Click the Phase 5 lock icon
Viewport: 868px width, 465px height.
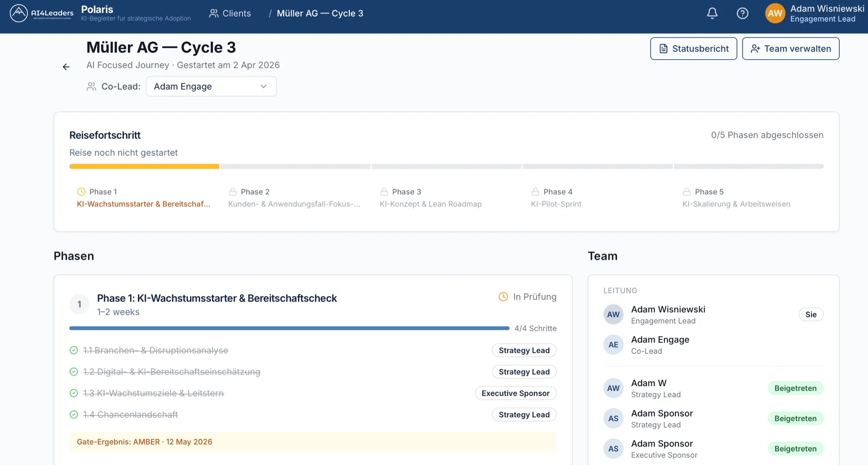687,192
